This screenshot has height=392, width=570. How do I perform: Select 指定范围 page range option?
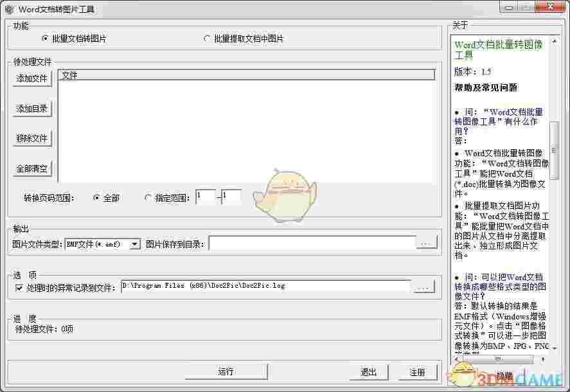[148, 198]
